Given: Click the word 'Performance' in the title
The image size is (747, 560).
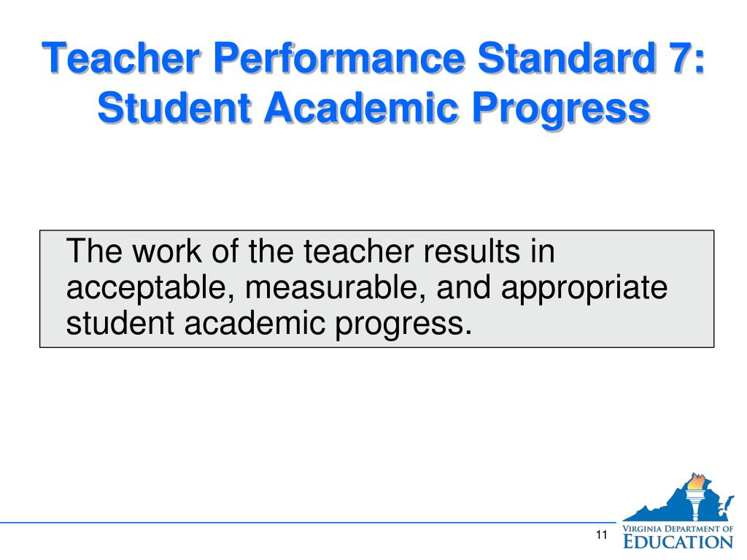Looking at the screenshot, I should (339, 58).
